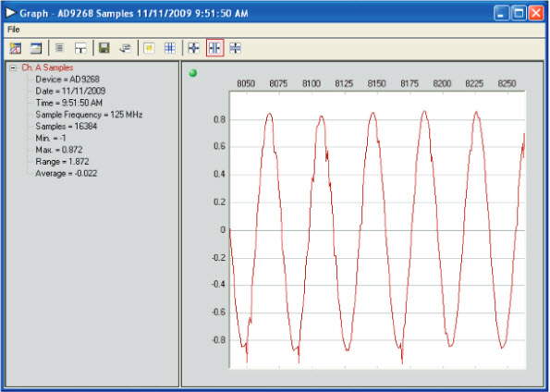Select the Ch. A Samples tree label
The image size is (550, 392).
(47, 67)
